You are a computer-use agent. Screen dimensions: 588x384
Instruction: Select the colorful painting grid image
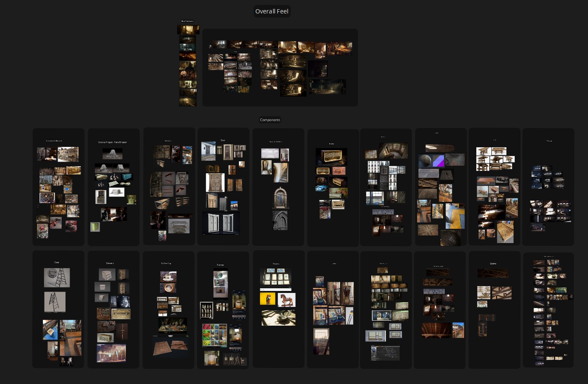click(214, 335)
